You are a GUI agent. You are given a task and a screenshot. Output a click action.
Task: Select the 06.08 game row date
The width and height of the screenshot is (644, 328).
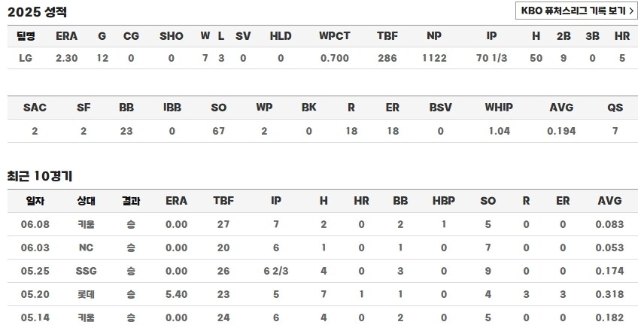click(35, 224)
